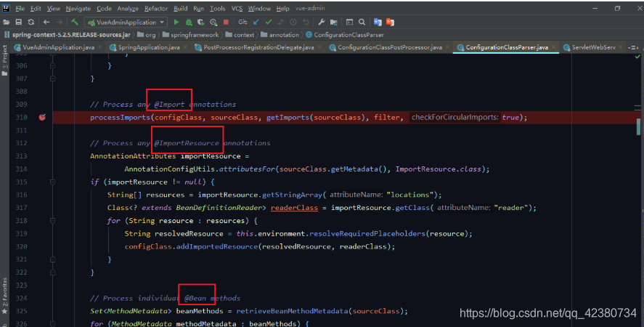Open the Analyze menu

tap(128, 8)
